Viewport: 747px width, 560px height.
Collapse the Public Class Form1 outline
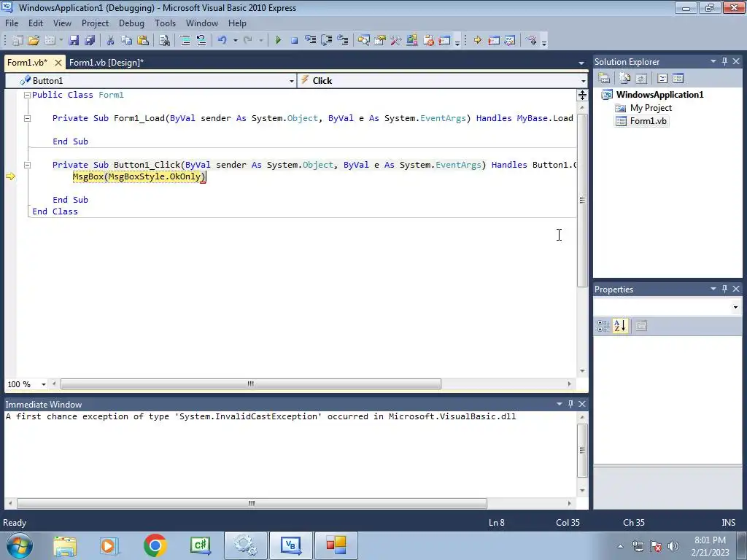click(x=27, y=95)
